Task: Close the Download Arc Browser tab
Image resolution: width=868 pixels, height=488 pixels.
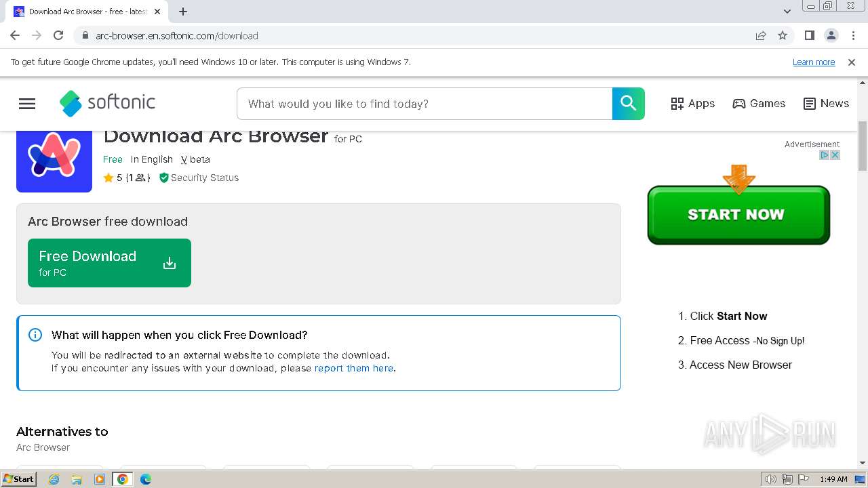Action: pyautogui.click(x=157, y=12)
